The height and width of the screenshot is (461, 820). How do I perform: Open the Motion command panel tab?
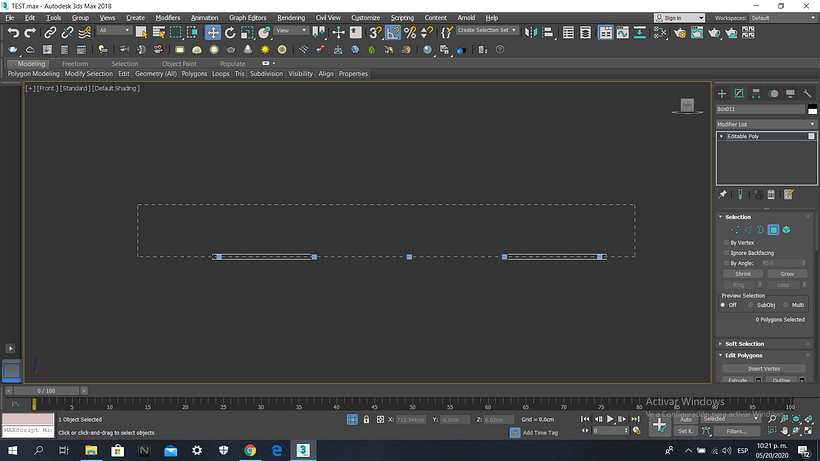point(773,94)
